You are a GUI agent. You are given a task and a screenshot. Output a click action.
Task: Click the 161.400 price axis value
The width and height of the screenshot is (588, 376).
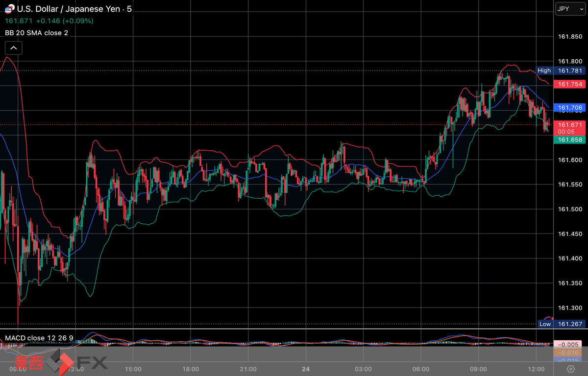570,258
